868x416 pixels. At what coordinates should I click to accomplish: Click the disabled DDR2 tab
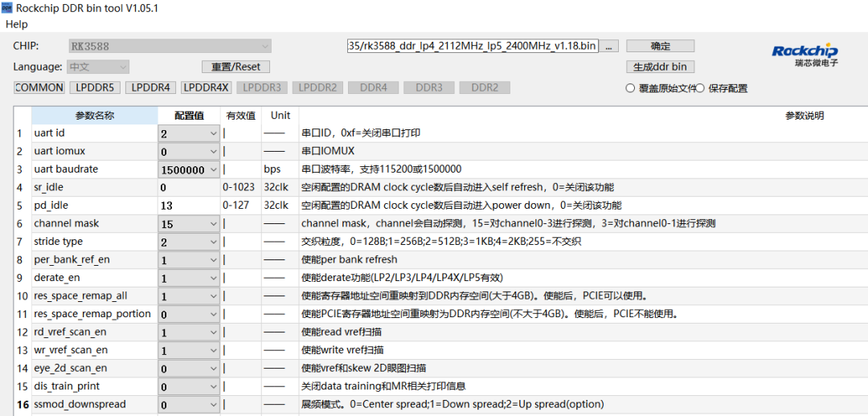(x=485, y=88)
